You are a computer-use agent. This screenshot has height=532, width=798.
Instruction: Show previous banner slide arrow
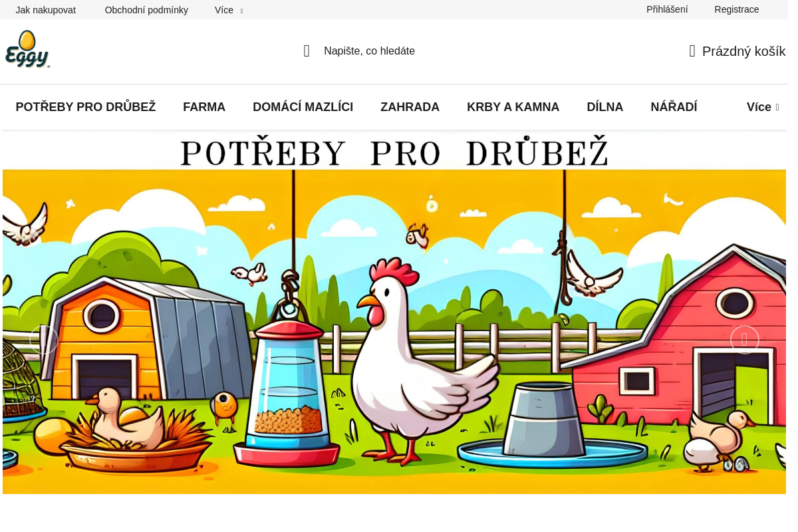point(44,340)
